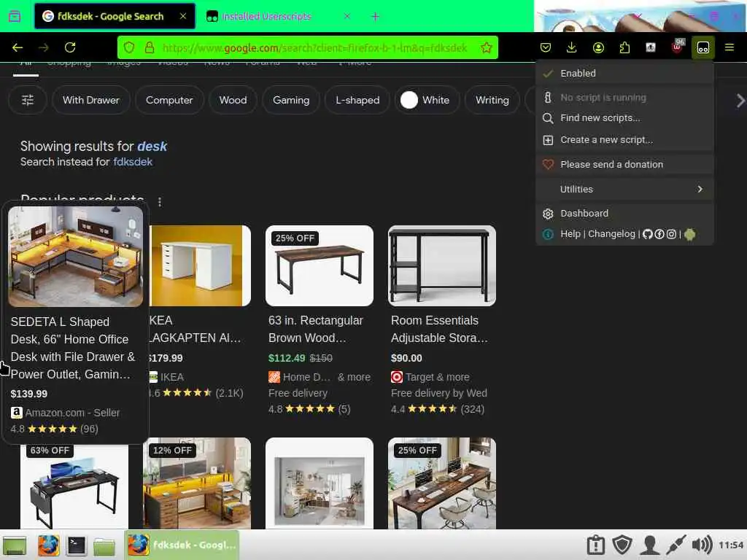The image size is (747, 560).
Task: Select Find new scripts... menu entry
Action: pos(624,118)
